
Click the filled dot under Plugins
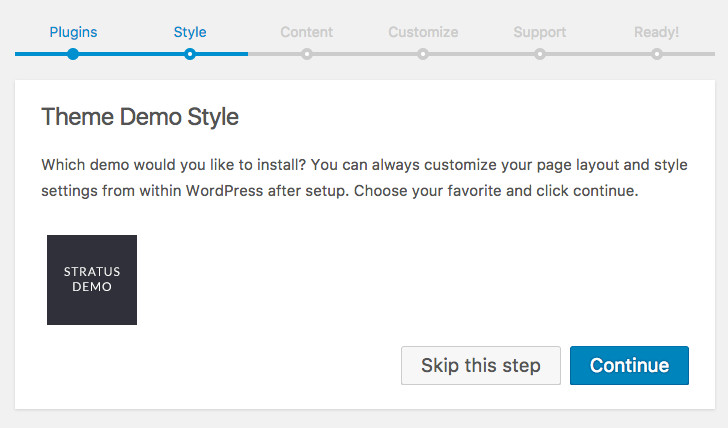tap(73, 54)
